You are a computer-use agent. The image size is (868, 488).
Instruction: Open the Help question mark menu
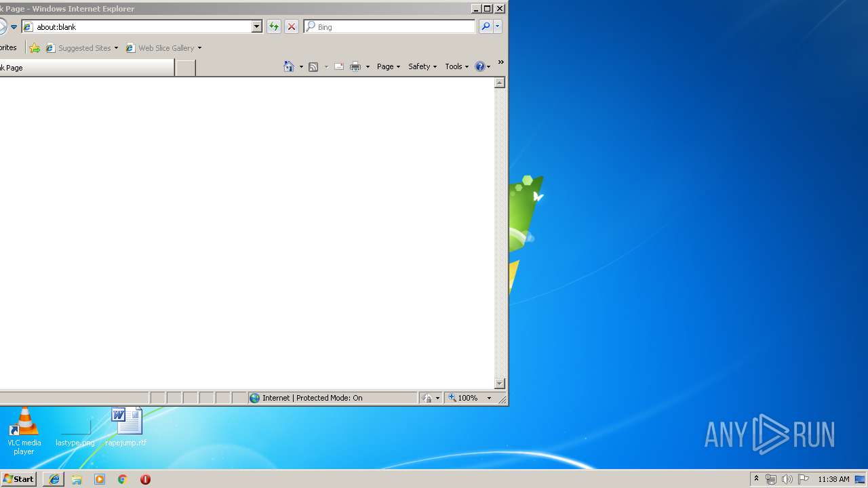483,66
